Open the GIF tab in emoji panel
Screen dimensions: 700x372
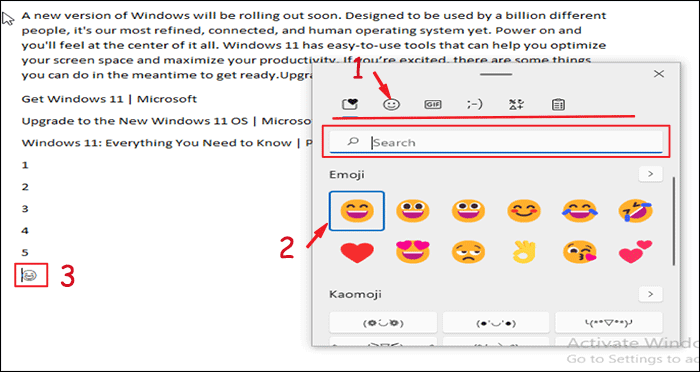click(433, 104)
